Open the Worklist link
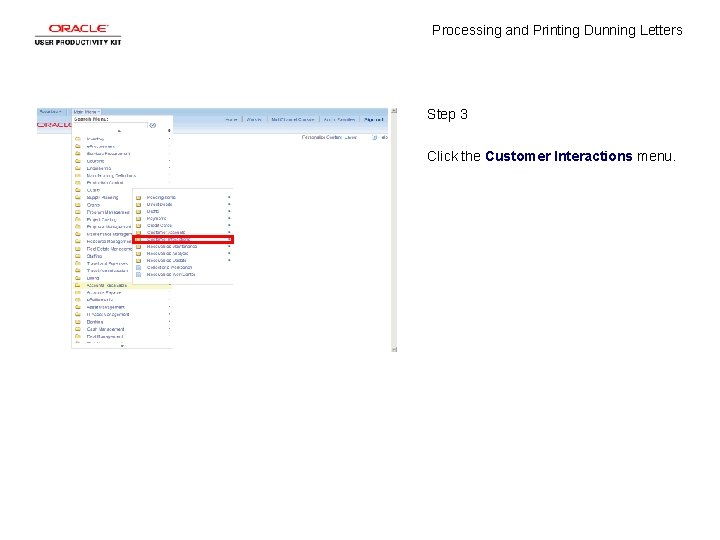The image size is (720, 540). click(254, 119)
